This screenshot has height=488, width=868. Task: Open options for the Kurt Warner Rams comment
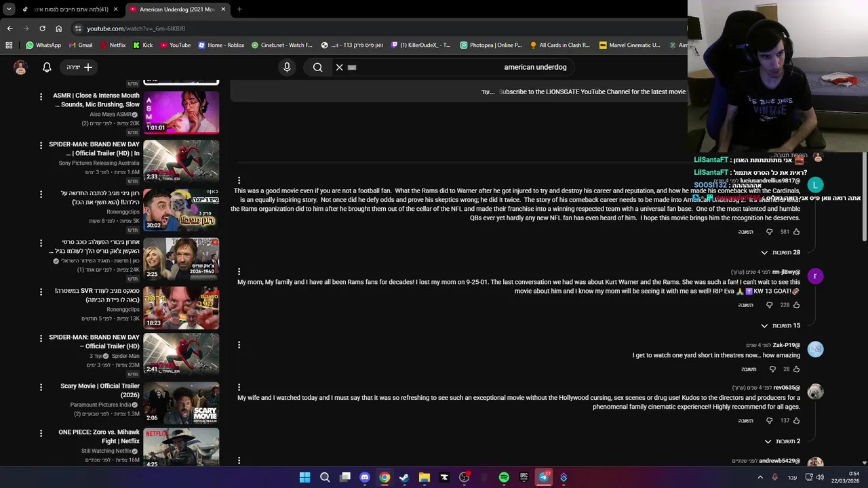click(x=239, y=180)
